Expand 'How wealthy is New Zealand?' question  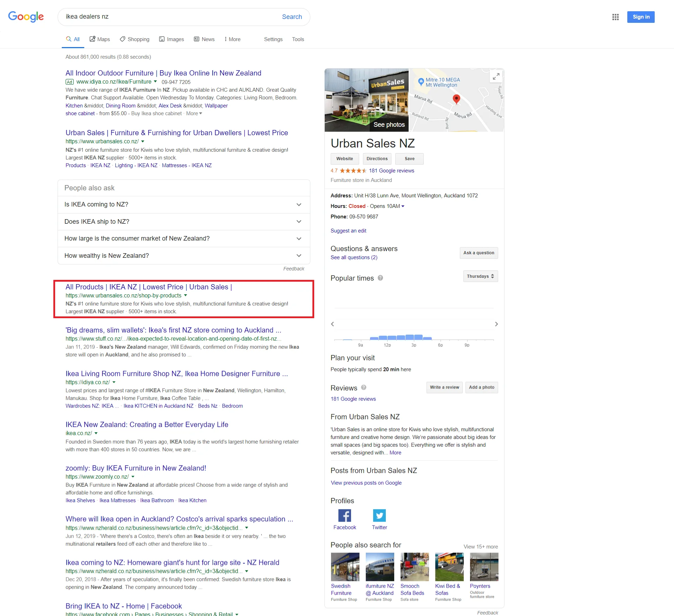[184, 256]
